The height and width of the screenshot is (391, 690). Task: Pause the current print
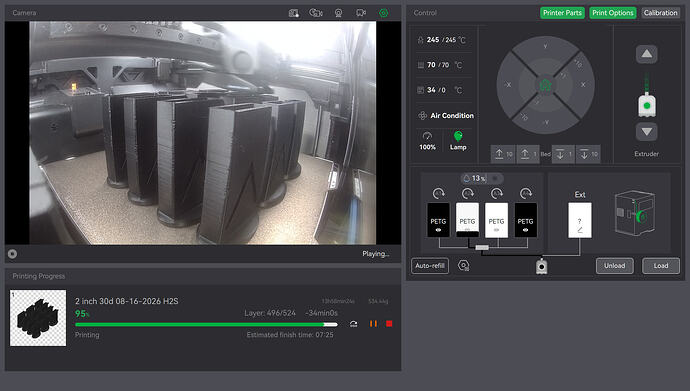(373, 324)
